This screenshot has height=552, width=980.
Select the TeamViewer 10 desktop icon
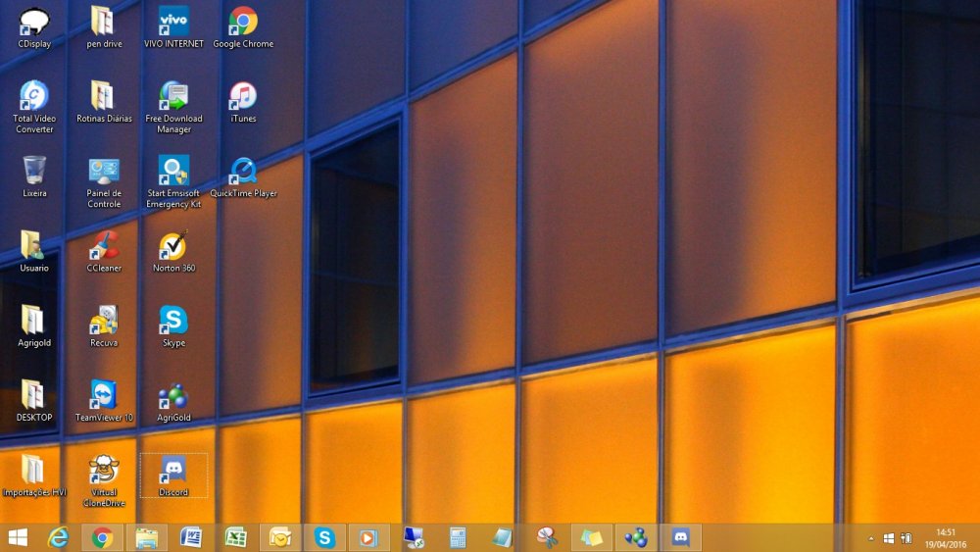click(104, 395)
